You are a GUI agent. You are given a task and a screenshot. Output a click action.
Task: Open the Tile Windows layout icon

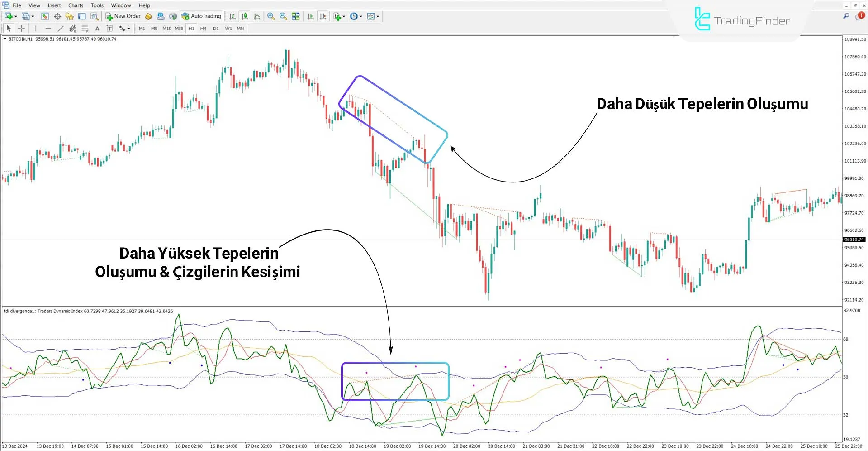296,16
